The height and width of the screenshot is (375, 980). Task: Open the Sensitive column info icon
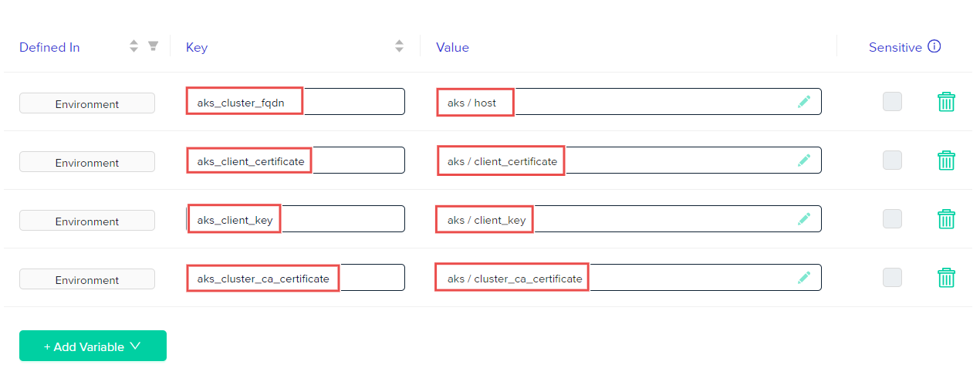click(x=934, y=46)
